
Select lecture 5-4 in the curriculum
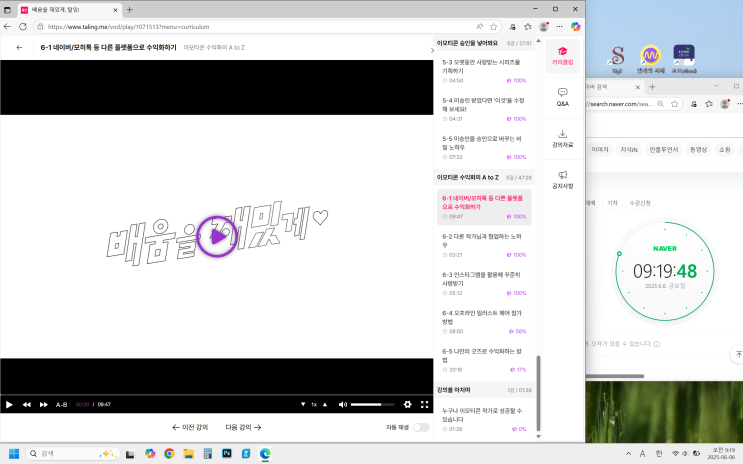(x=484, y=109)
